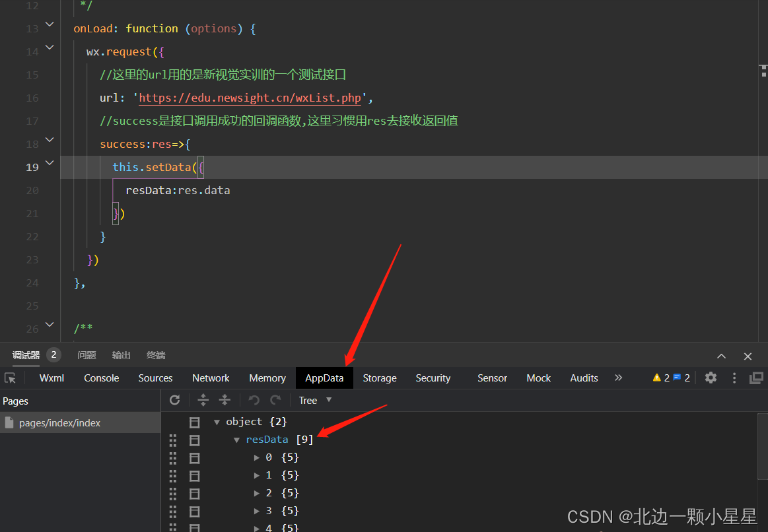Viewport: 768px width, 532px height.
Task: Undo the last AppData edit
Action: coord(254,401)
